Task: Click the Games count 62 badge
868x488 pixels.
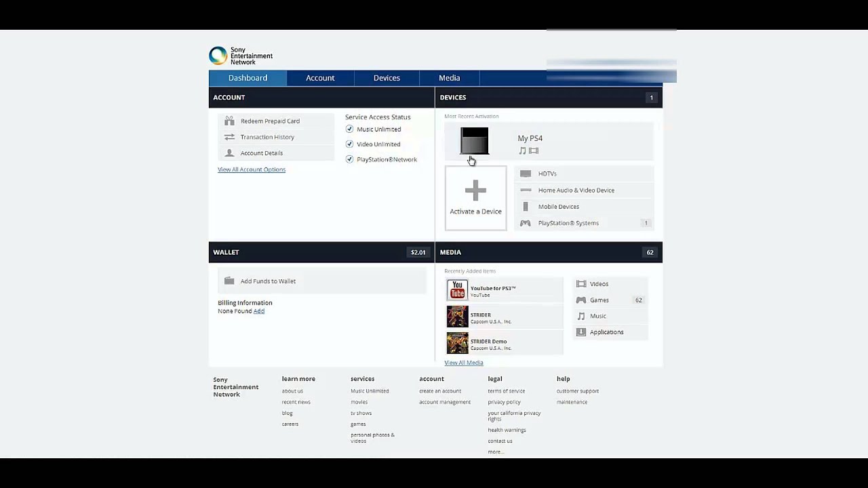Action: pyautogui.click(x=638, y=300)
